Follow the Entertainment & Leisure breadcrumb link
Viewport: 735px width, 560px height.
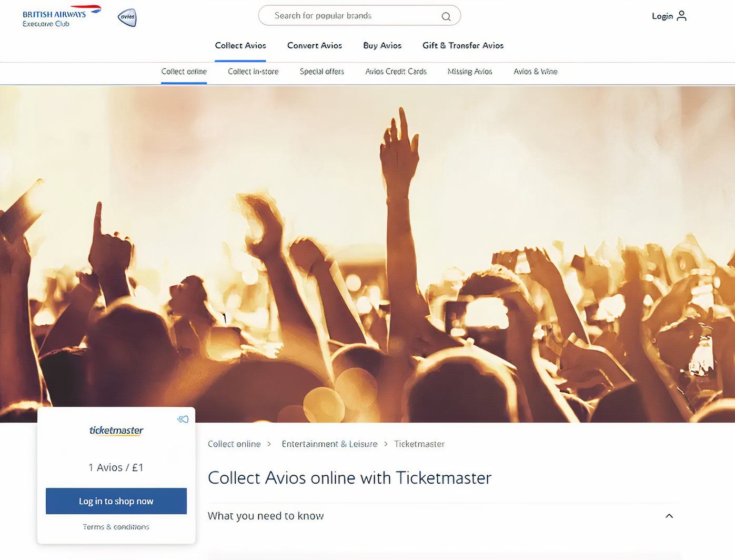[329, 444]
